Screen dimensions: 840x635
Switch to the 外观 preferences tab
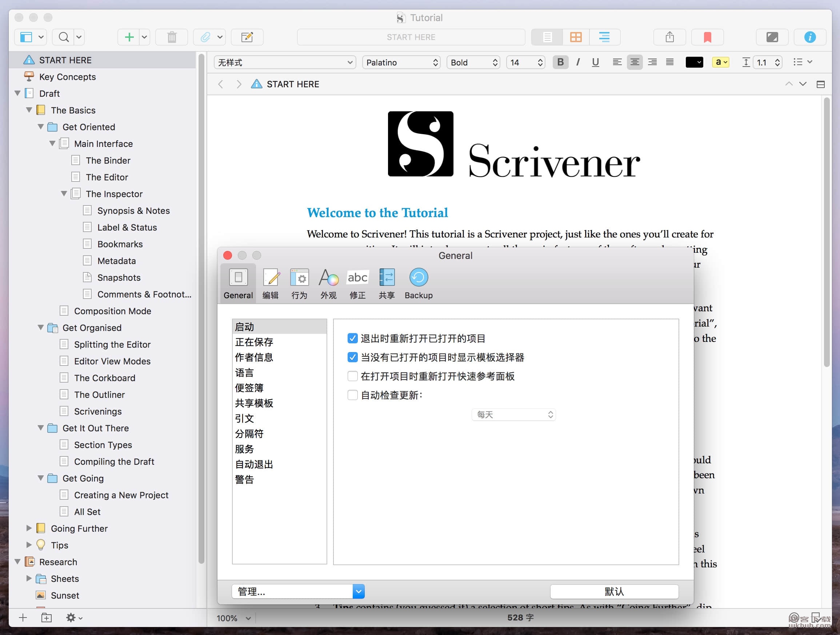(328, 283)
